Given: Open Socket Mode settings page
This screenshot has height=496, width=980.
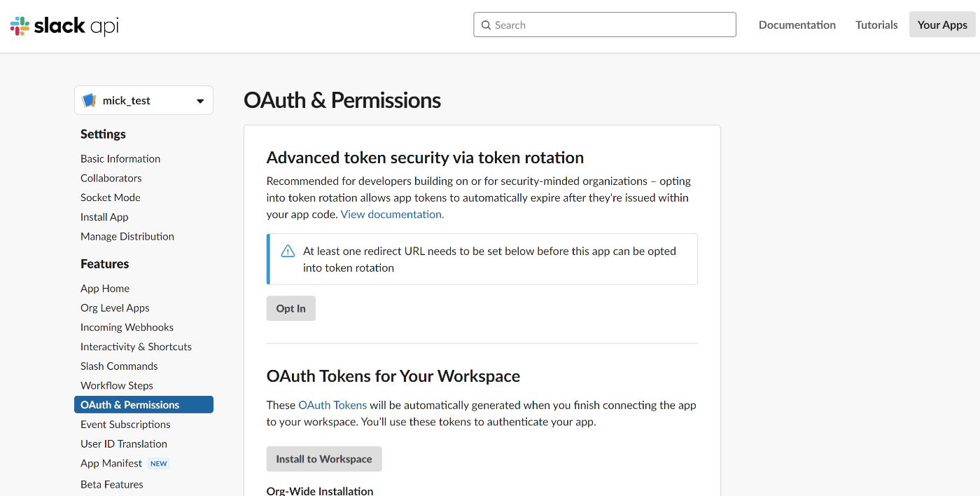Looking at the screenshot, I should [x=111, y=198].
